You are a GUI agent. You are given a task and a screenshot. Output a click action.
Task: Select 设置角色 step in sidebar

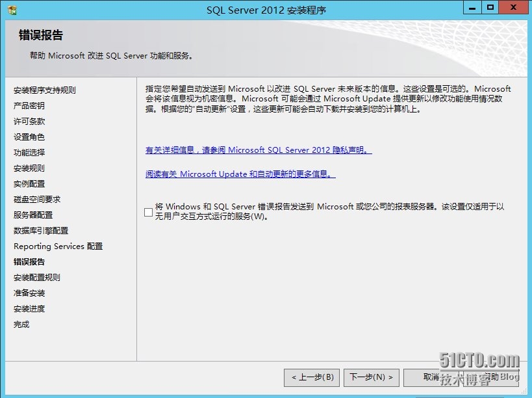tap(29, 137)
